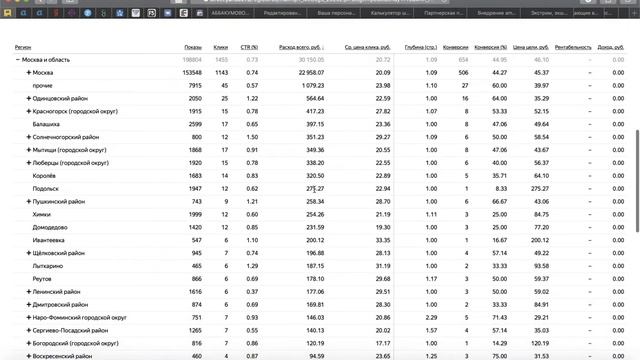Expand the Пушкинский район row

[x=29, y=202]
